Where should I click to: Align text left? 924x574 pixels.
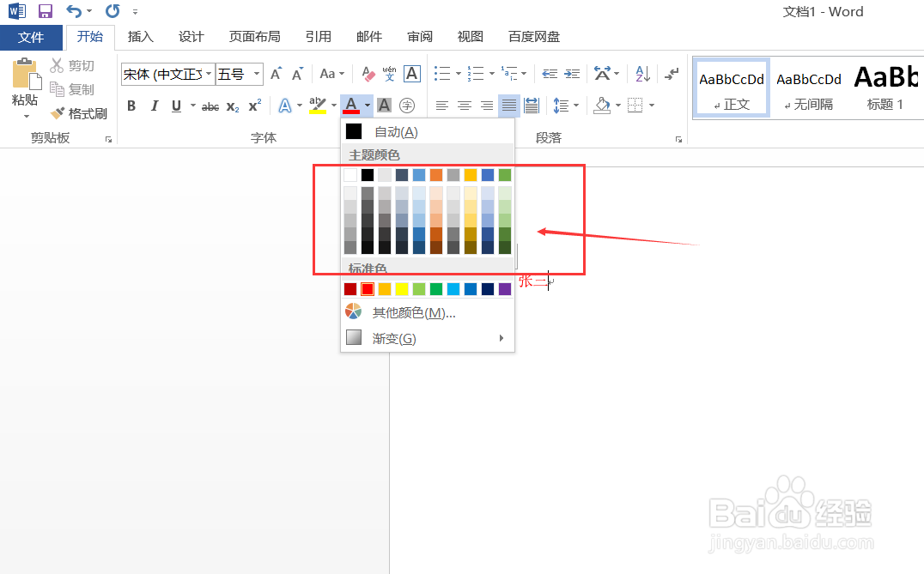tap(442, 106)
